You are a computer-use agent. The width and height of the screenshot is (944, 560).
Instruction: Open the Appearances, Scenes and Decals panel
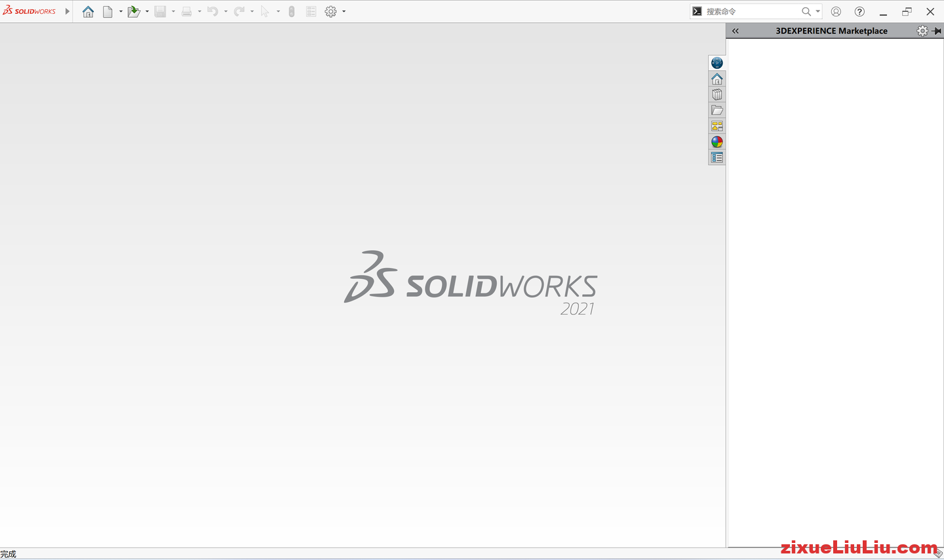[x=717, y=141]
